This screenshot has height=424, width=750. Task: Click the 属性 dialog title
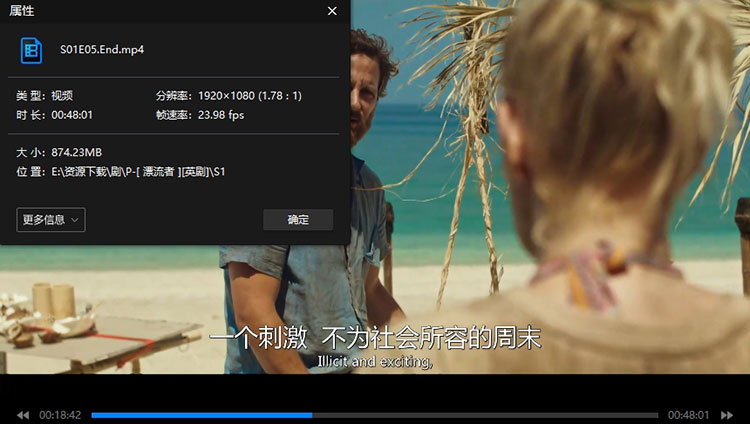[x=21, y=11]
